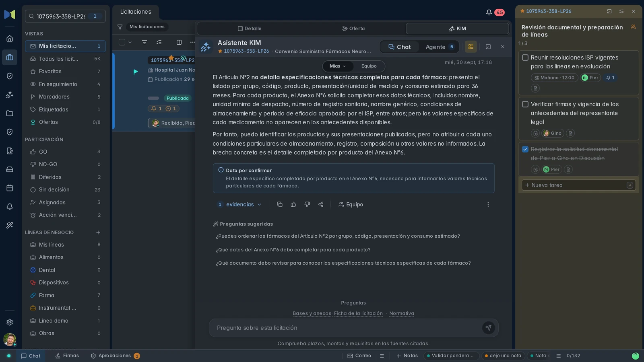Select the Farma business line

click(65, 295)
